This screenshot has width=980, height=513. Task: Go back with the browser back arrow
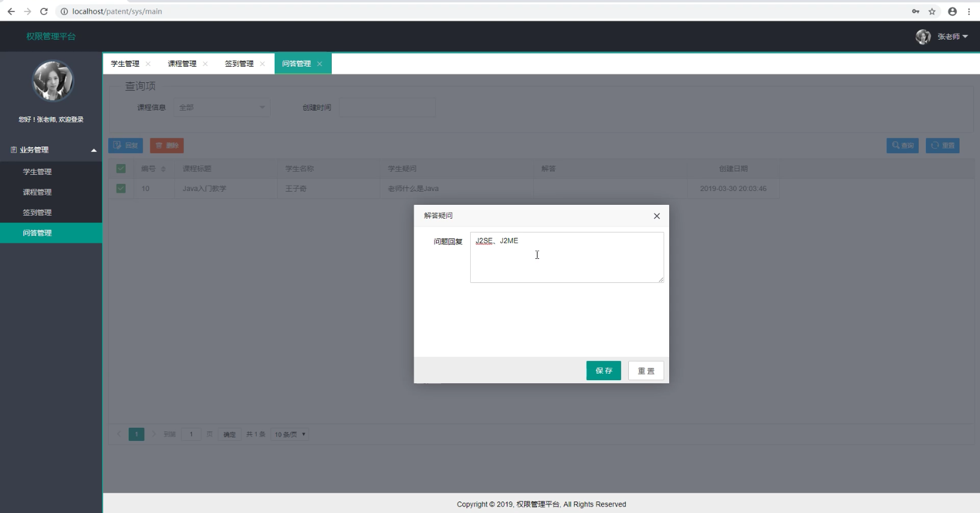tap(11, 11)
